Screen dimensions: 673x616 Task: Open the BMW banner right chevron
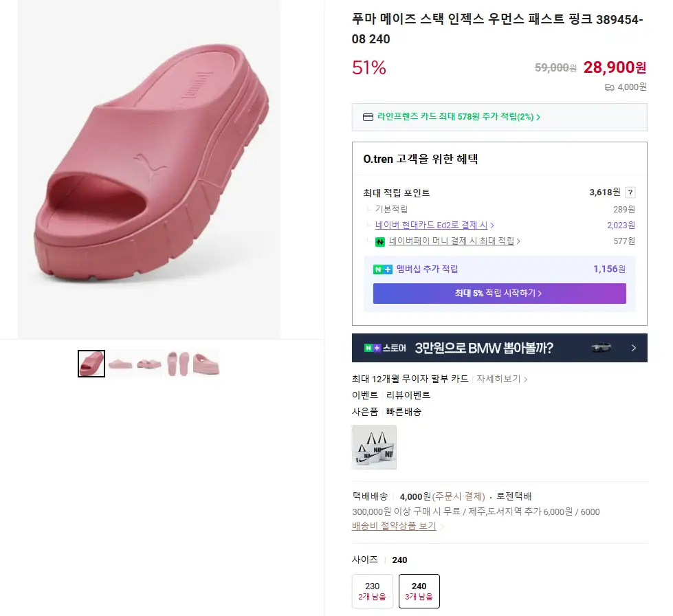pyautogui.click(x=633, y=348)
